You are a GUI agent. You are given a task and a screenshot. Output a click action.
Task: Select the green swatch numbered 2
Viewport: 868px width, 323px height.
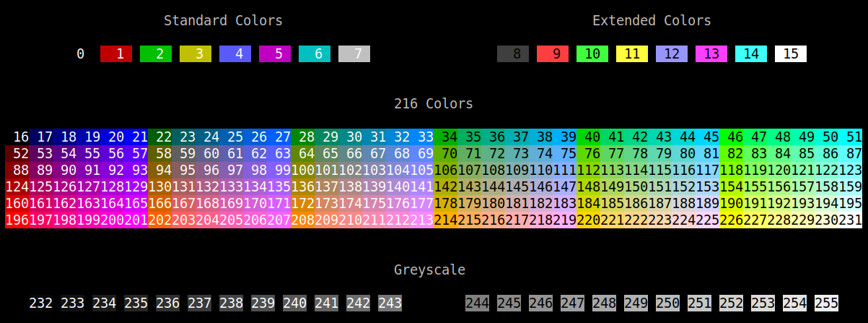[156, 53]
